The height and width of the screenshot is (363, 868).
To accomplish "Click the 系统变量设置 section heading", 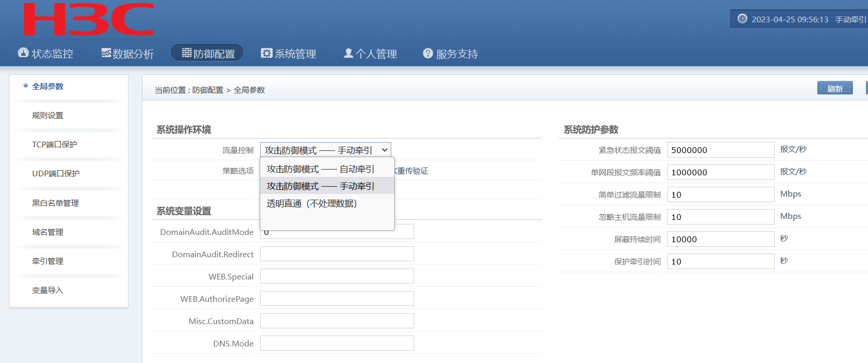I will (184, 211).
